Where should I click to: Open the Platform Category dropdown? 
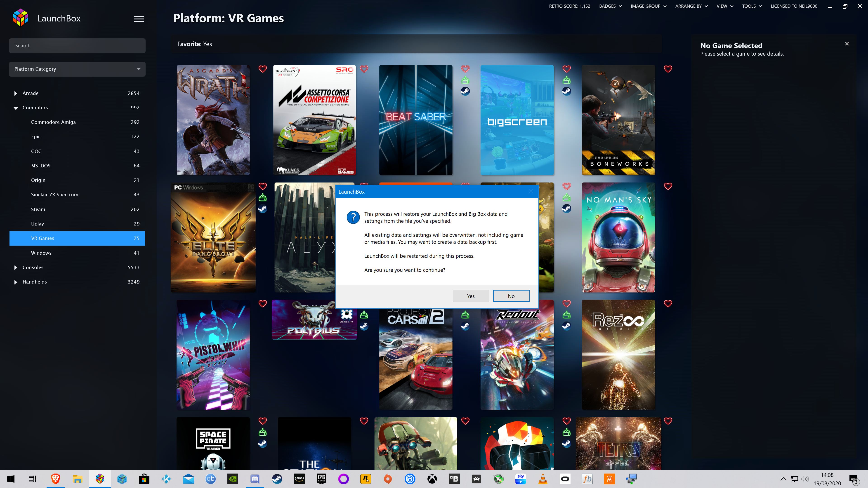pyautogui.click(x=77, y=69)
